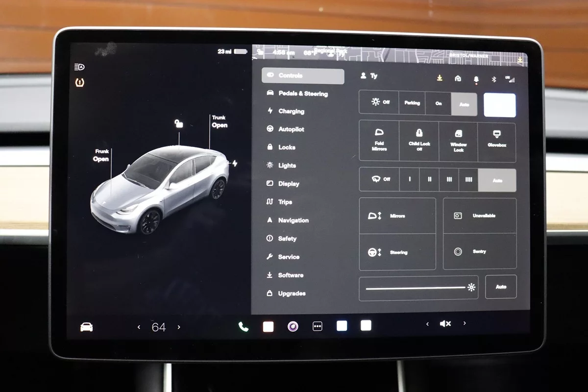The image size is (588, 392).
Task: Tap the notification bell icon
Action: click(476, 79)
